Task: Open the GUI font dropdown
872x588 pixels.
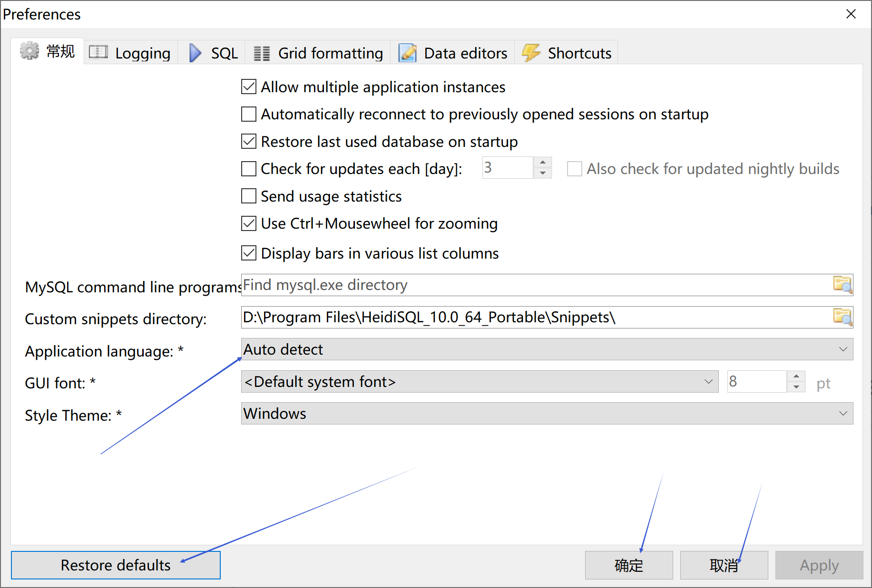Action: (480, 382)
